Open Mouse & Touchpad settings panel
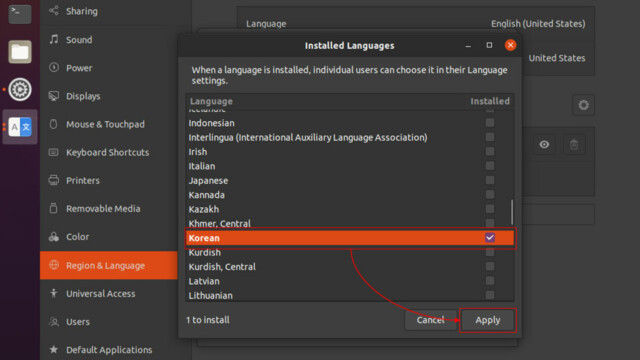 109,124
